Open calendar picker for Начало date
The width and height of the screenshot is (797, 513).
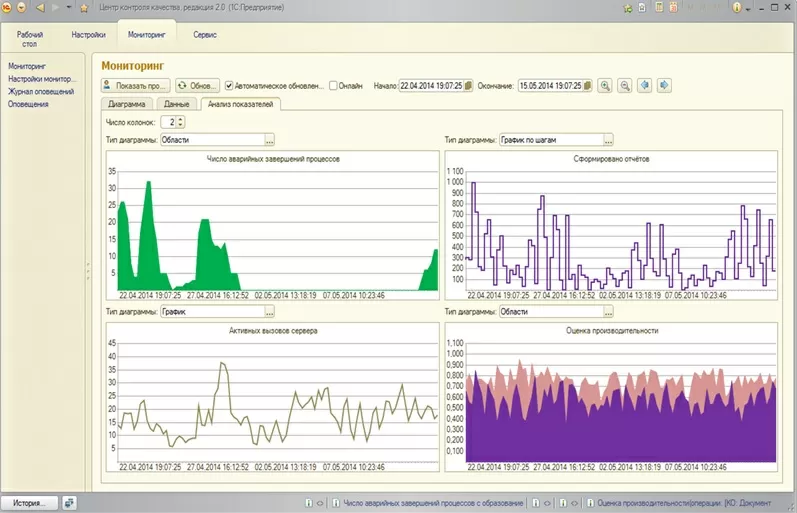(x=468, y=86)
